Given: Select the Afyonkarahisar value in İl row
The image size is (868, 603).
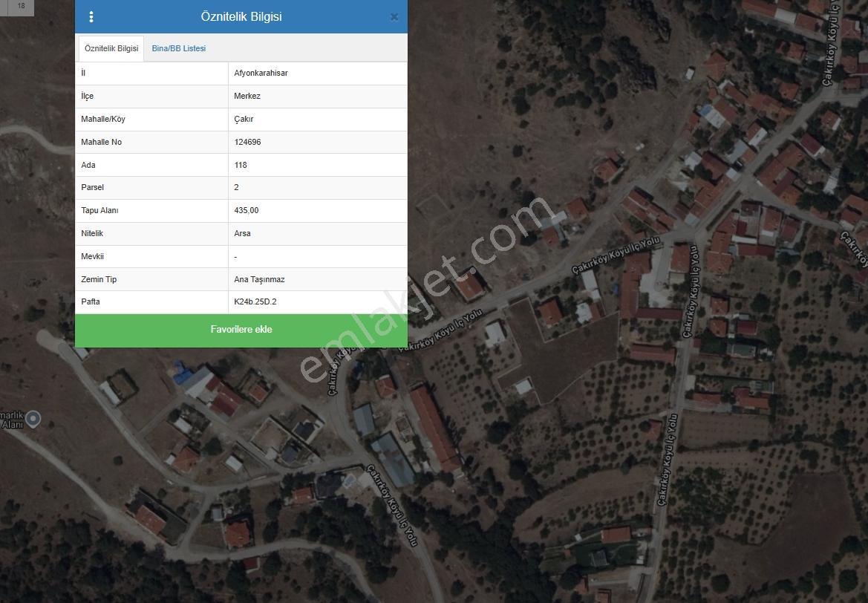Looking at the screenshot, I should [x=261, y=73].
